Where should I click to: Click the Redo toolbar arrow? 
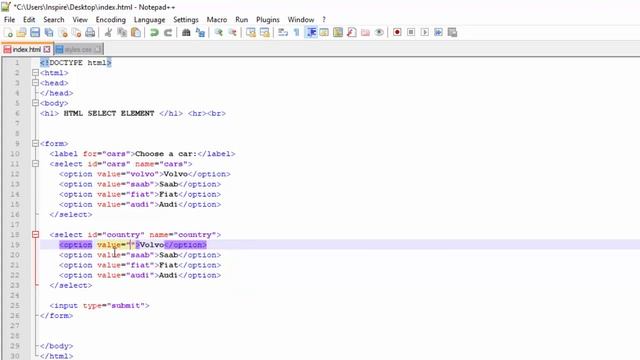pyautogui.click(x=168, y=33)
